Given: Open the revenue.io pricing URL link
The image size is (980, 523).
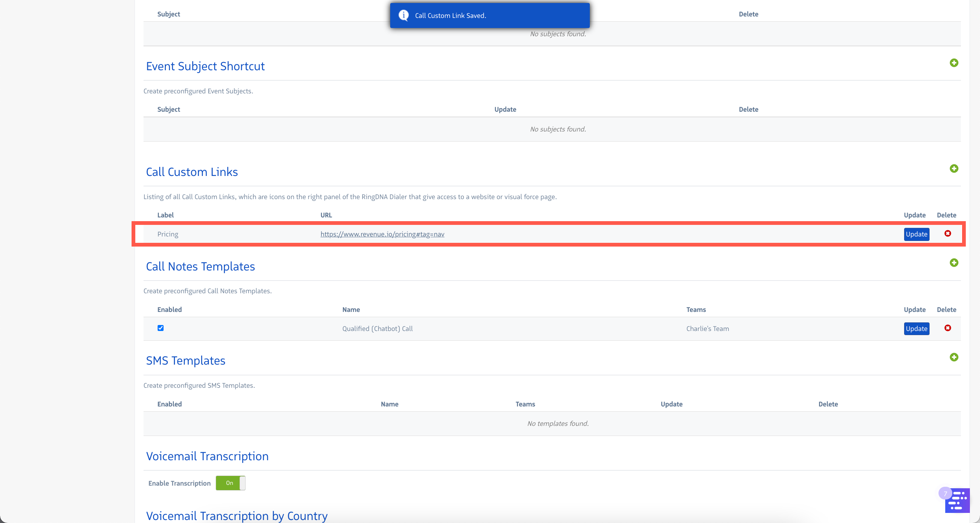Looking at the screenshot, I should (x=382, y=234).
